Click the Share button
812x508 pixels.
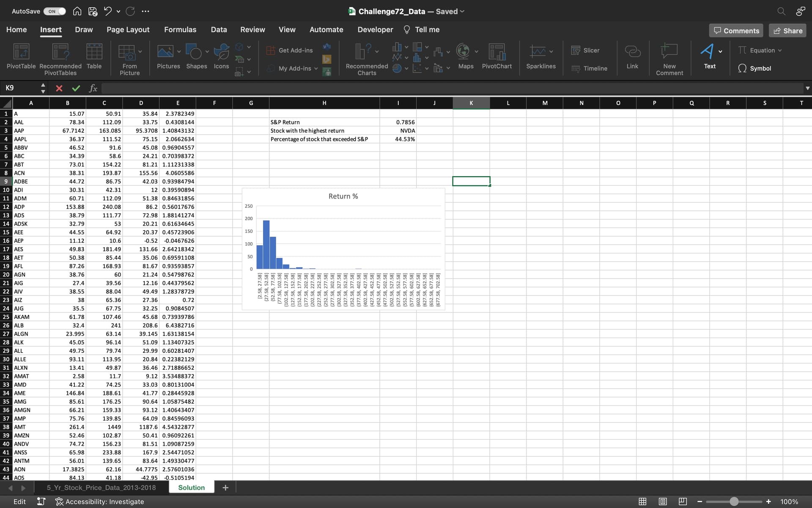coord(788,30)
